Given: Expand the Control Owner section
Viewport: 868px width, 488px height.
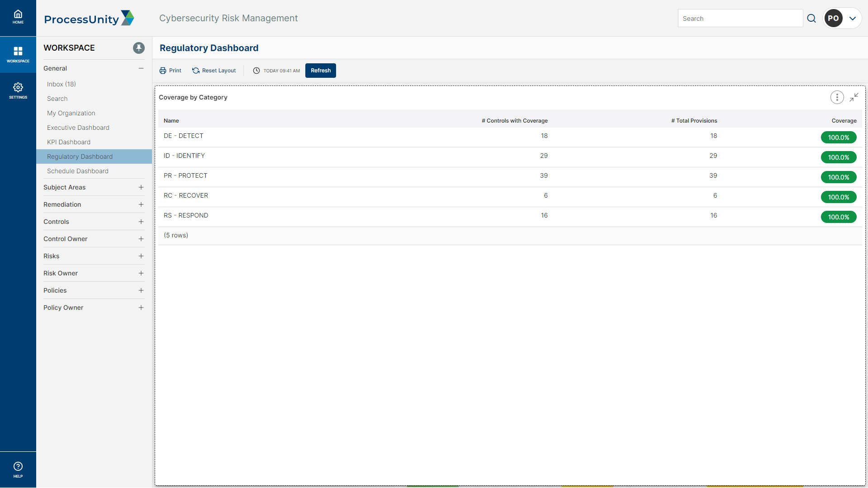Looking at the screenshot, I should [x=141, y=239].
